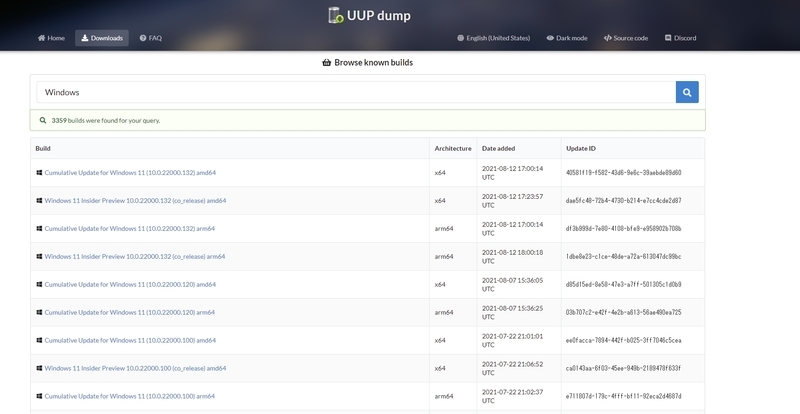Select Update ID starting with ca0143aa
This screenshot has width=800, height=414.
coord(623,369)
